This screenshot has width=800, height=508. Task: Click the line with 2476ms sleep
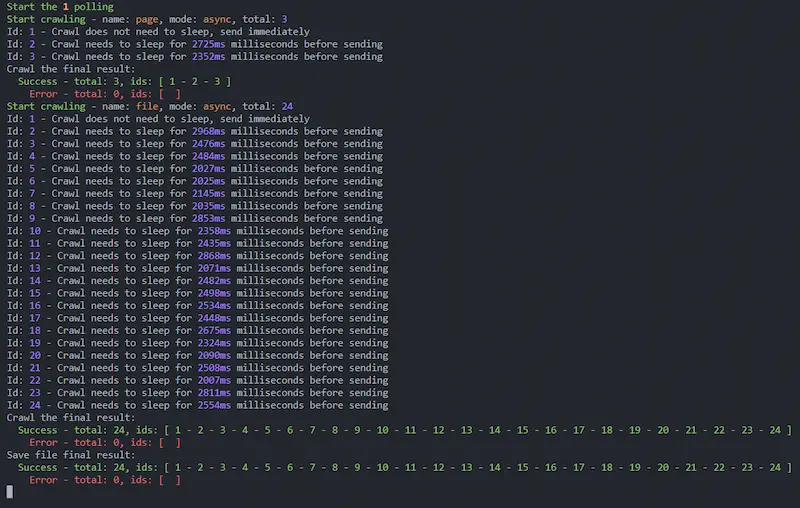[x=194, y=144]
